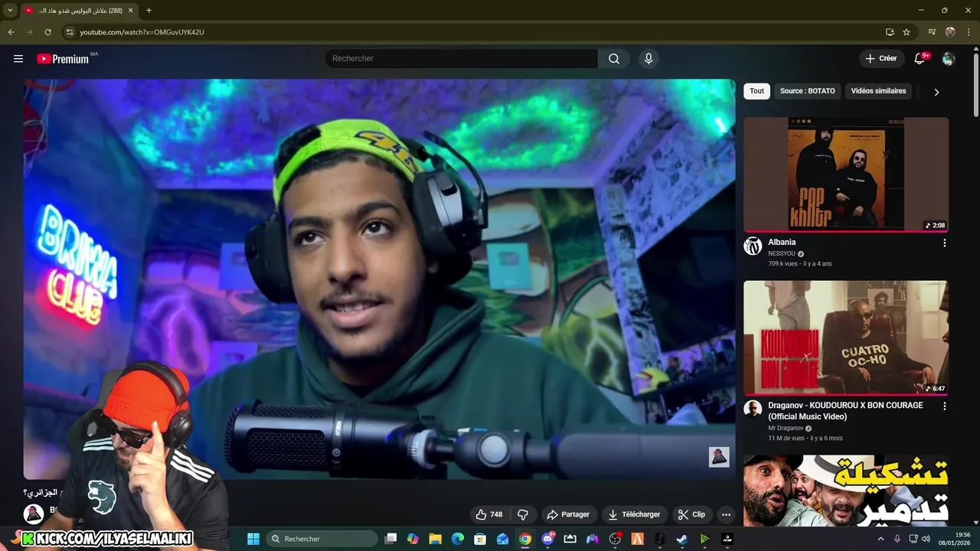Select the Tout filter chip
Viewport: 980px width, 551px height.
(757, 91)
